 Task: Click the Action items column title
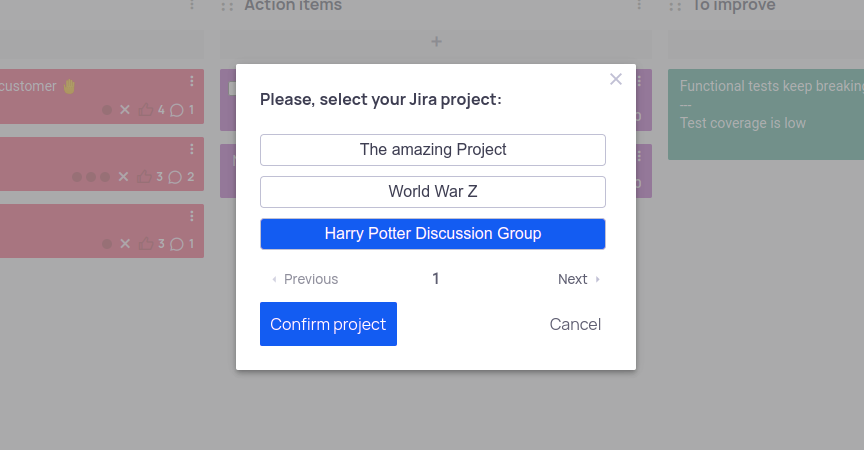(x=293, y=6)
